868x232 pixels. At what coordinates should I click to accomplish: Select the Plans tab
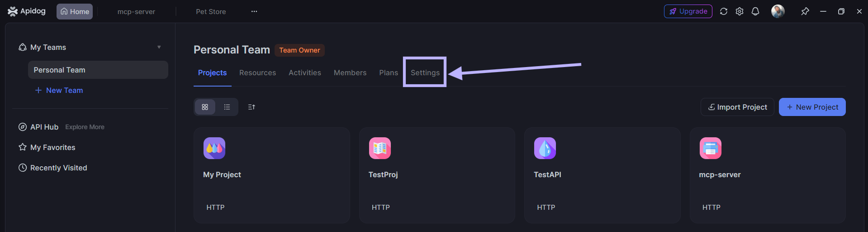tap(389, 72)
